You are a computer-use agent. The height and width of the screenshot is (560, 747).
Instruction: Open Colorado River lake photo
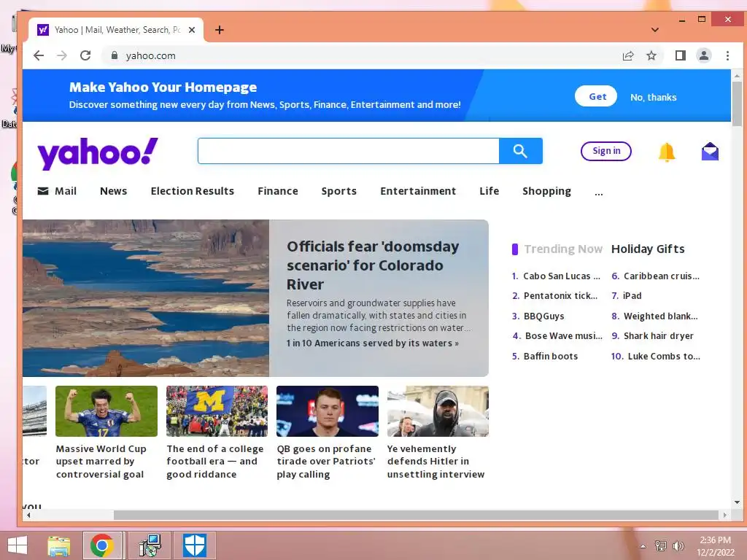(146, 298)
